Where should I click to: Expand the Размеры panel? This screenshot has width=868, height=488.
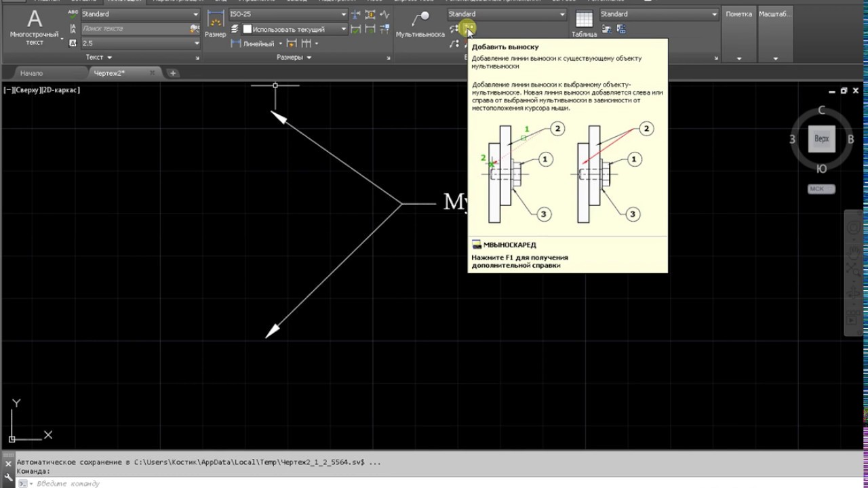294,58
